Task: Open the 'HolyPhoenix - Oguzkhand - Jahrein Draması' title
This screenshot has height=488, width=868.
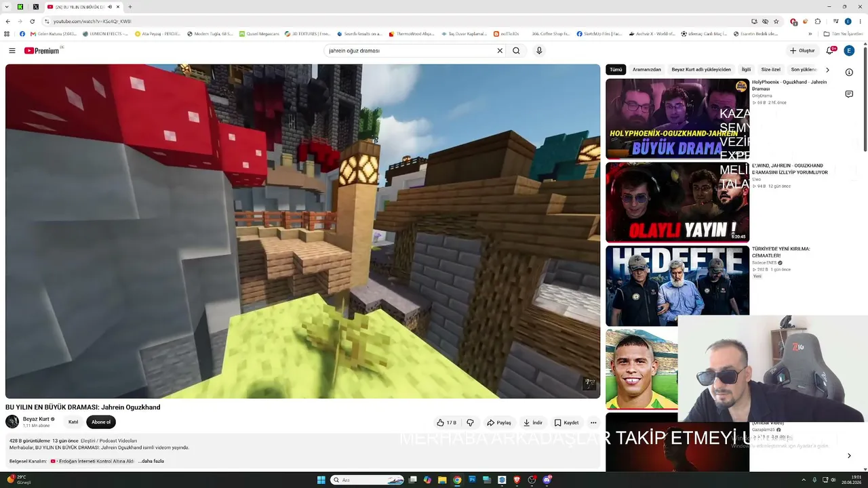Action: click(789, 85)
